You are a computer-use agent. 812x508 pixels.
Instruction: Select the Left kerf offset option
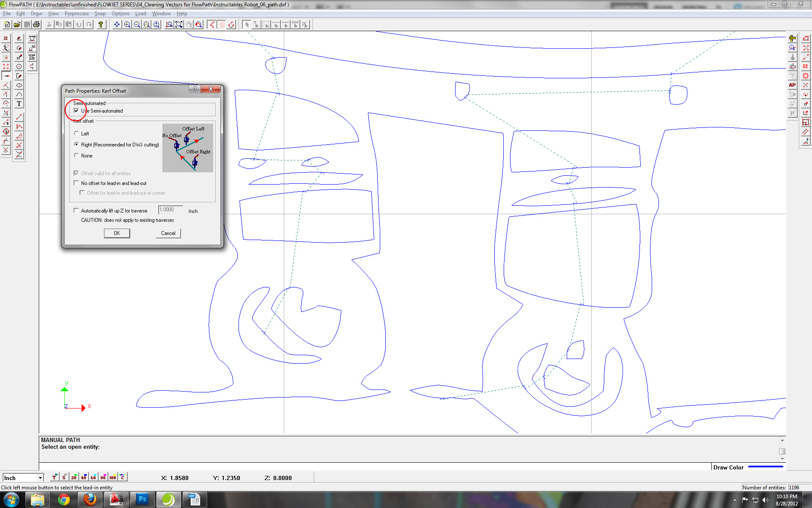pyautogui.click(x=77, y=134)
